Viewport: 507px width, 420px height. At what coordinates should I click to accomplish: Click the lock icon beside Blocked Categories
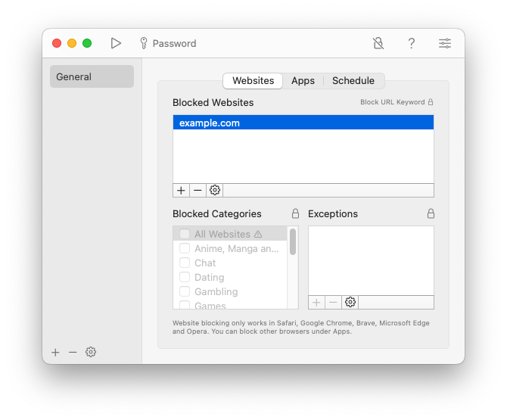pyautogui.click(x=295, y=214)
